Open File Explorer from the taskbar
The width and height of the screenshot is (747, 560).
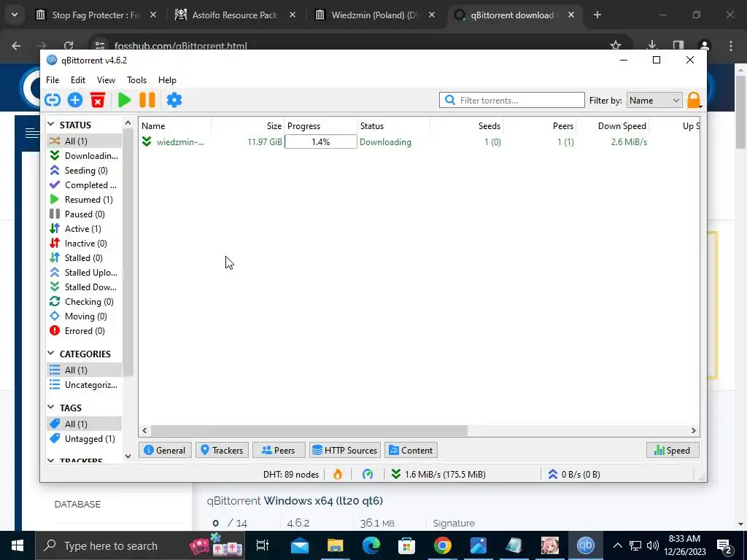click(x=336, y=545)
